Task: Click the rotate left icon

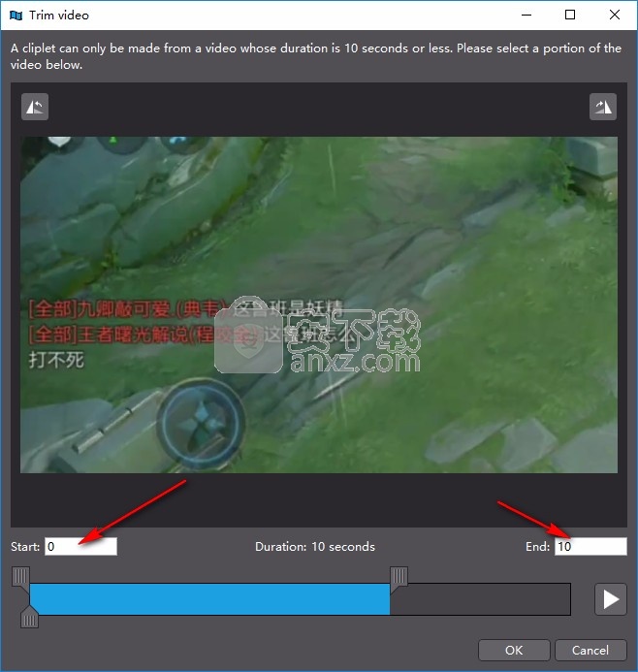Action: 35,107
